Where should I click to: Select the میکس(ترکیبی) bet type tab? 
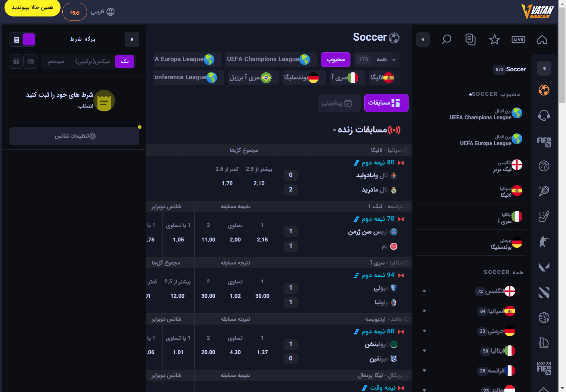pyautogui.click(x=93, y=61)
